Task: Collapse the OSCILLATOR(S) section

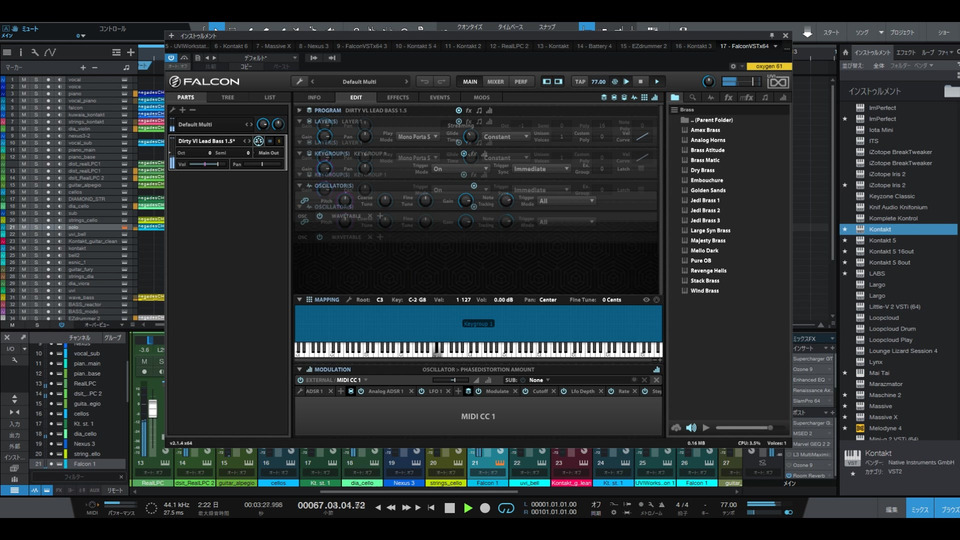Action: (x=299, y=186)
